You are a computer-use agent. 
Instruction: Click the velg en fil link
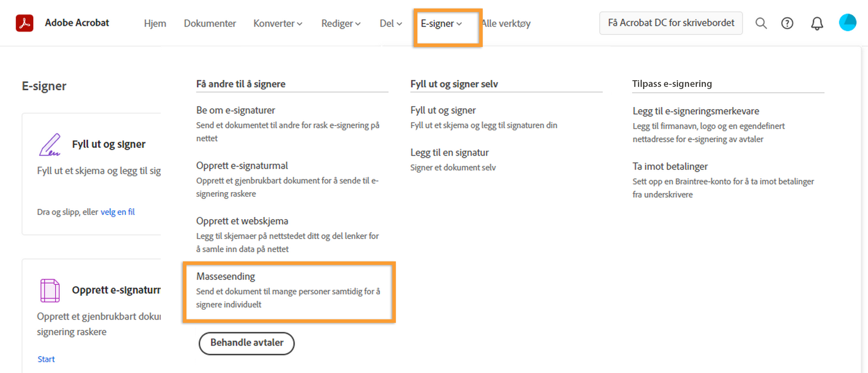[117, 212]
